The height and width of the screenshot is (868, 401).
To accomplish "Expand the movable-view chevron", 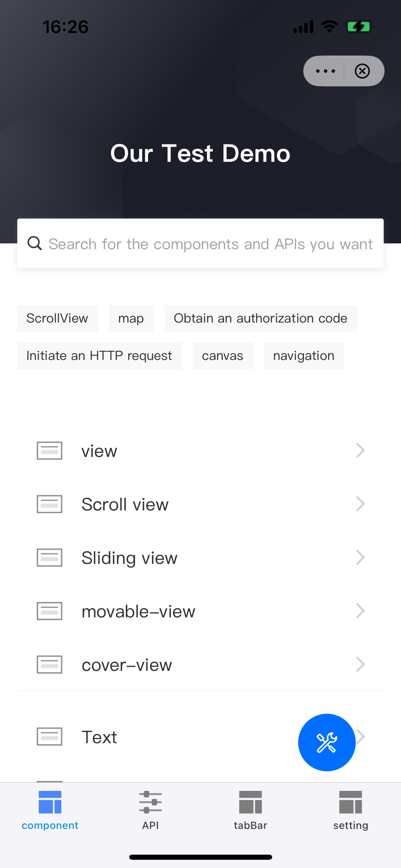I will coord(360,611).
